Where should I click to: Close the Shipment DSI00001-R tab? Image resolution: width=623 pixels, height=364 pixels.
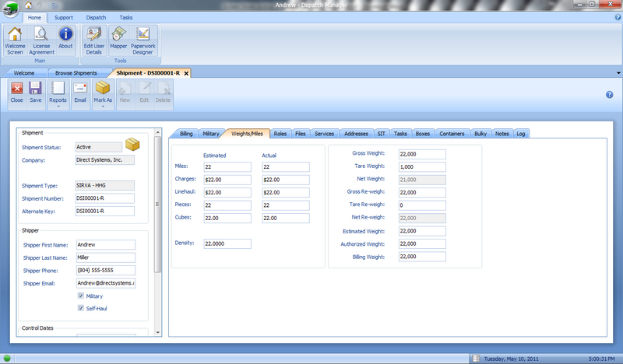pos(186,72)
